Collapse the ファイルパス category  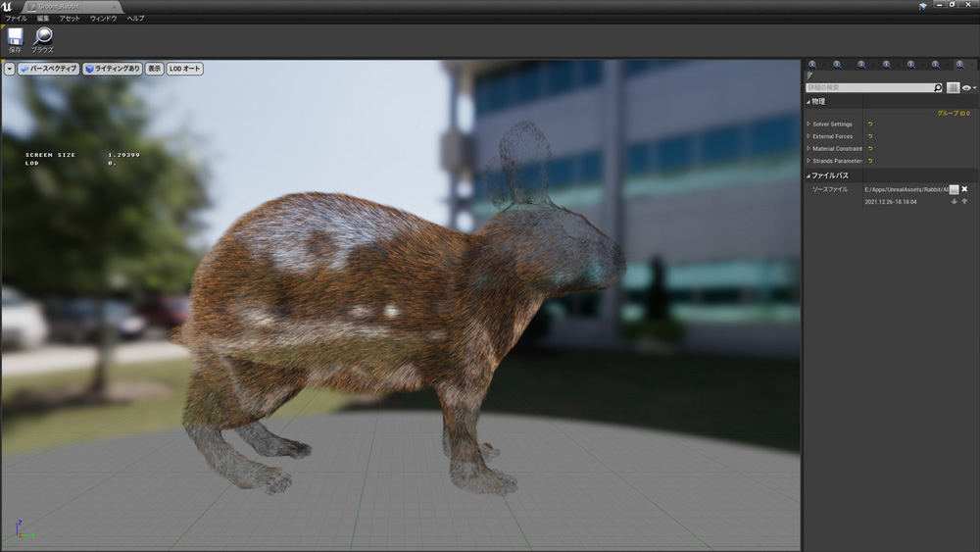coord(808,176)
